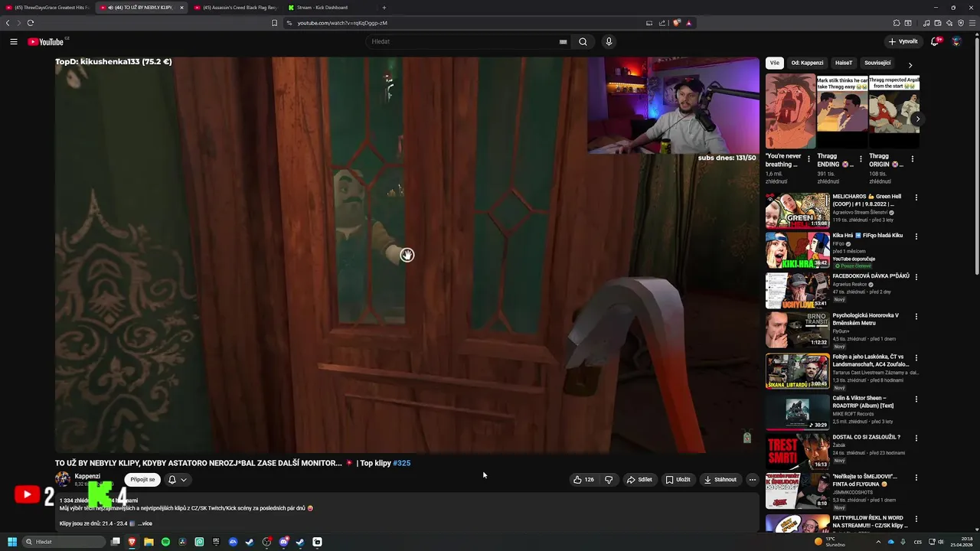Select the Od: Kappenzi filter chip
The image size is (980, 551).
coord(807,63)
